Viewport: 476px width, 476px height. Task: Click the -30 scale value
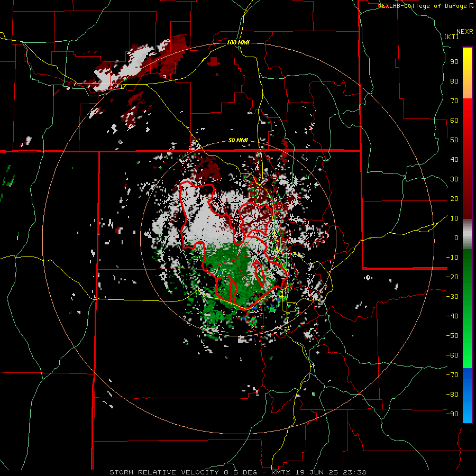point(452,297)
